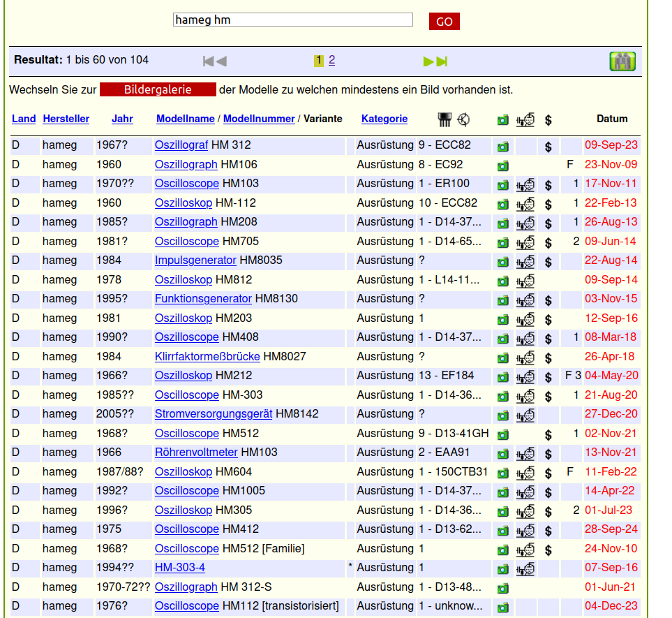Open Stromversorgungsgerät HM8142 link
Viewport: 672px width, 618px height.
[x=214, y=414]
